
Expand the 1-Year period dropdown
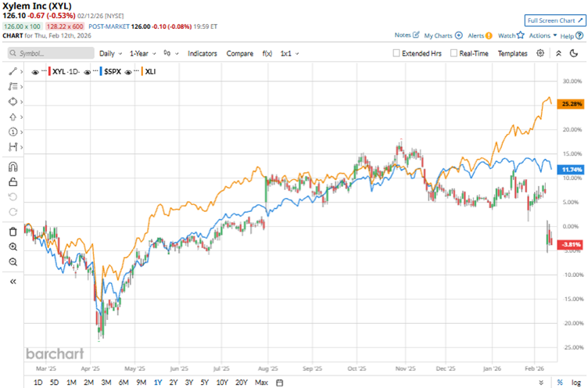142,53
